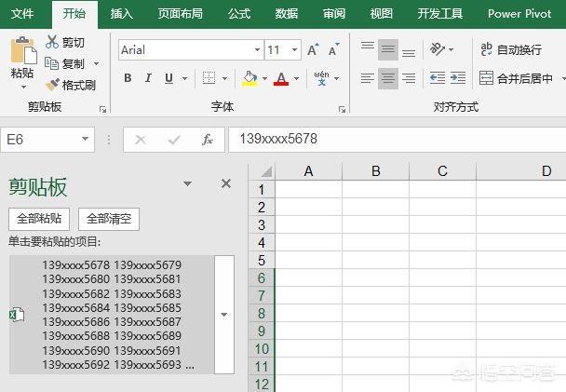Image resolution: width=566 pixels, height=392 pixels.
Task: Expand fill color dropdown arrow
Action: [x=264, y=78]
